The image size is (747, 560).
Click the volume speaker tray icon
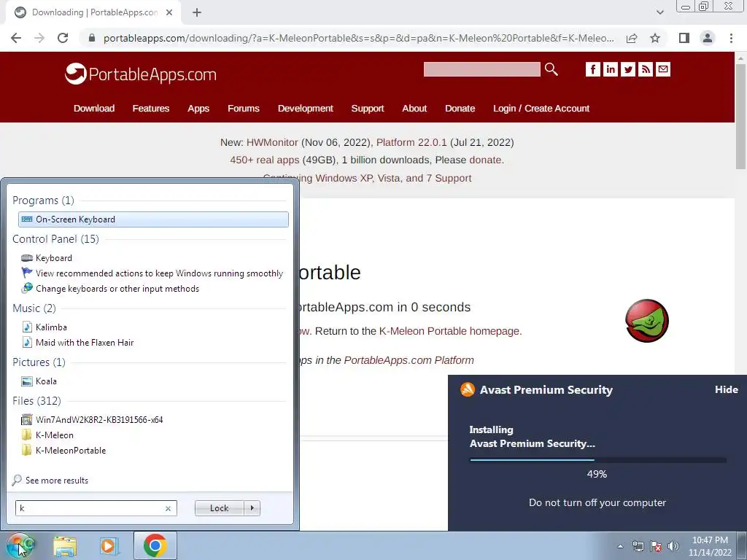click(x=673, y=546)
